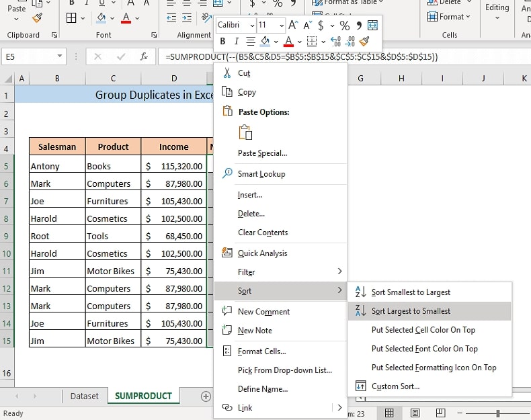Open the Calibri font name dropdown
The height and width of the screenshot is (420, 531).
point(252,26)
